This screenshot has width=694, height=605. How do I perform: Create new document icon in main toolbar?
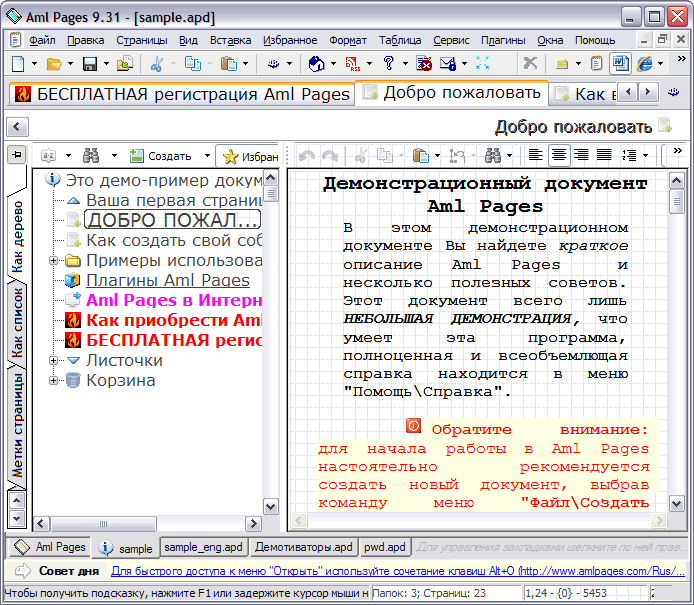point(18,64)
